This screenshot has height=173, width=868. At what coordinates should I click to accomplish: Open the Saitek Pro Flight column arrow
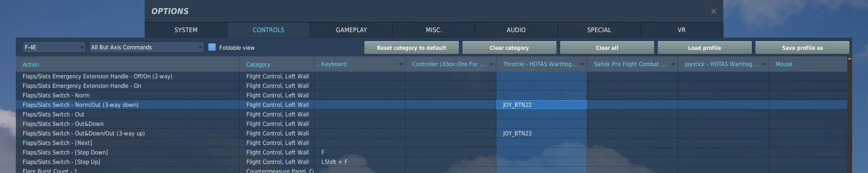[673, 64]
